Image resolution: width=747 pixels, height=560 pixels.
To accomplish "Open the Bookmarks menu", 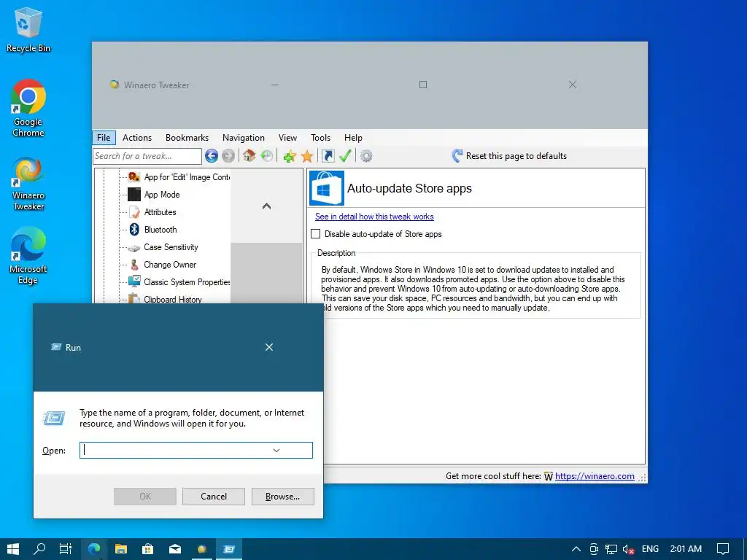I will point(187,138).
